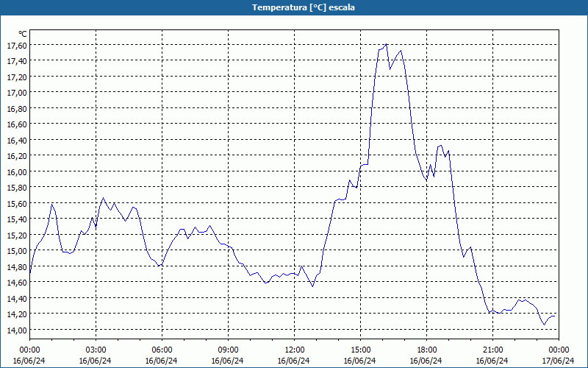Click the 12:00 time axis label

coord(295,350)
